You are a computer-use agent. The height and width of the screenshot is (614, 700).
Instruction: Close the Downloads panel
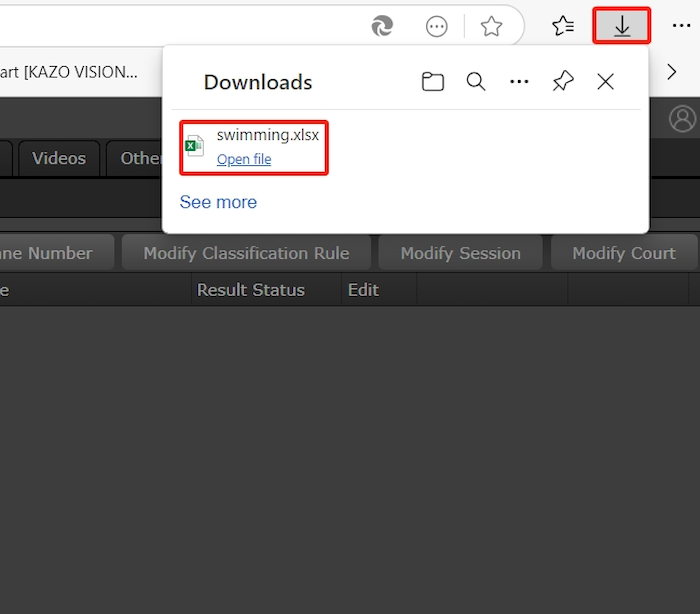(x=606, y=82)
